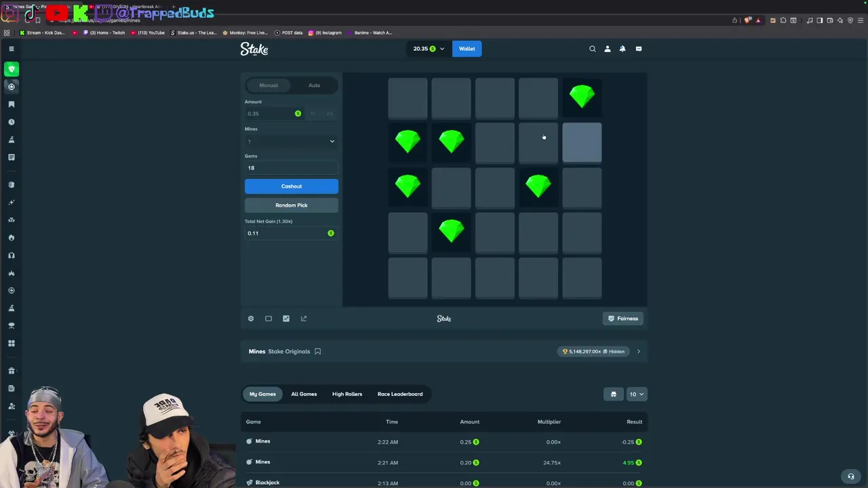Open the Stream - Kick bookmark
The width and height of the screenshot is (868, 488).
tap(42, 33)
